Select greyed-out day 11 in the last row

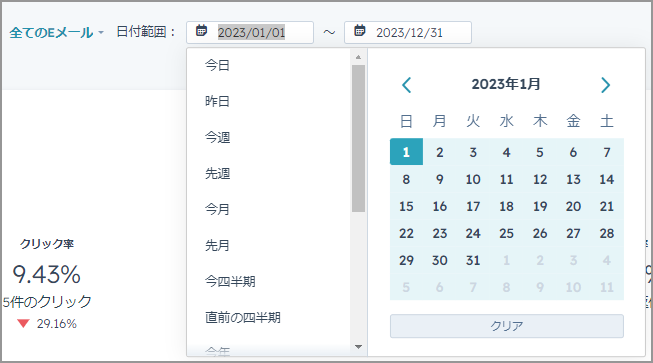pos(607,287)
